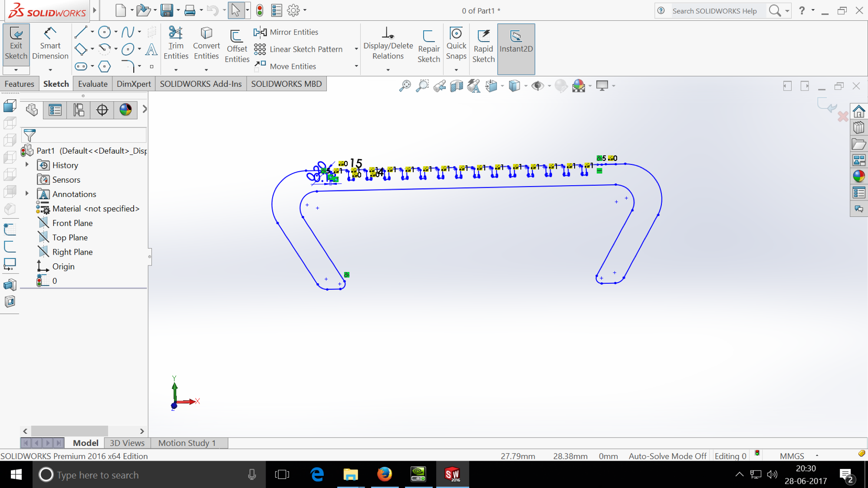
Task: Select the Origin tree item
Action: 63,266
